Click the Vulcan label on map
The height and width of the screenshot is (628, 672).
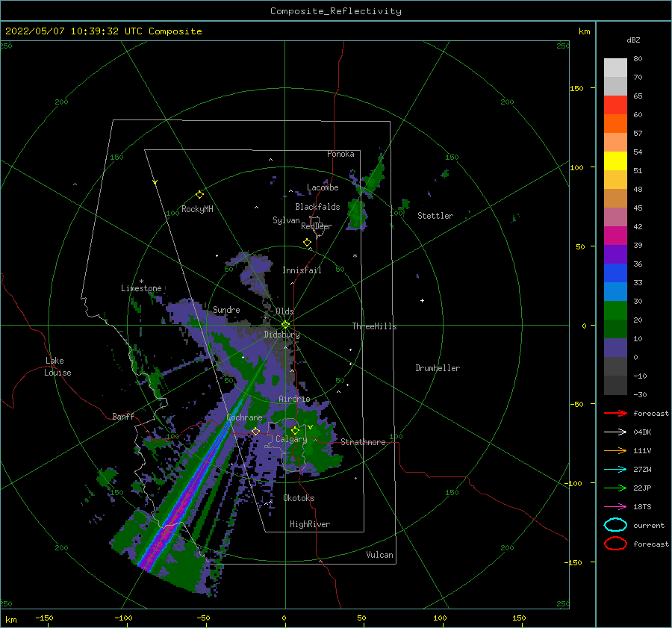pos(380,555)
